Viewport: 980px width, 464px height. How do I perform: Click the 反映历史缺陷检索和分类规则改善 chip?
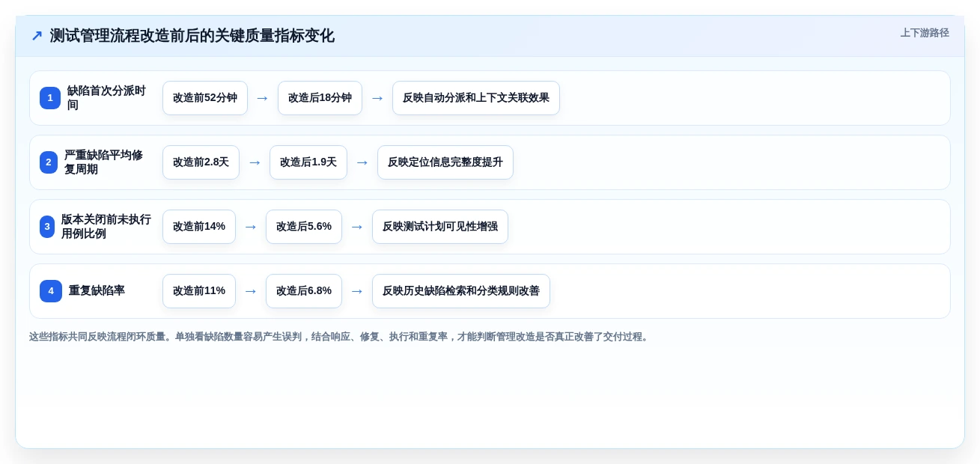[x=461, y=291]
